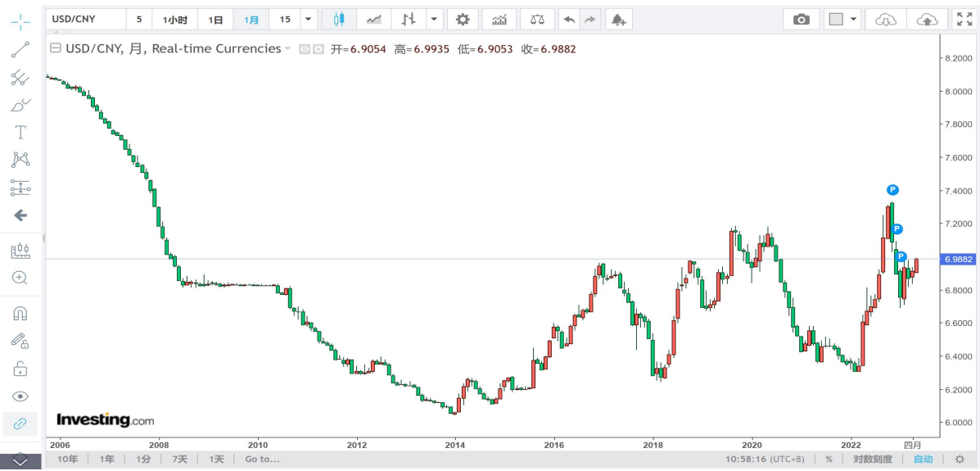Image resolution: width=980 pixels, height=471 pixels.
Task: Open the compare symbols scales icon
Action: click(537, 20)
